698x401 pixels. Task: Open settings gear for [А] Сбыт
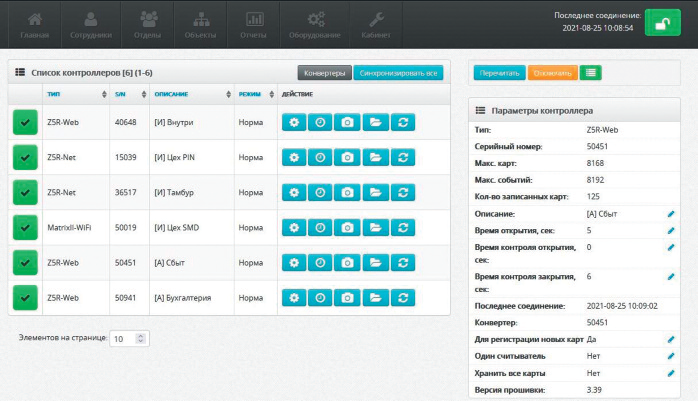[x=294, y=263]
